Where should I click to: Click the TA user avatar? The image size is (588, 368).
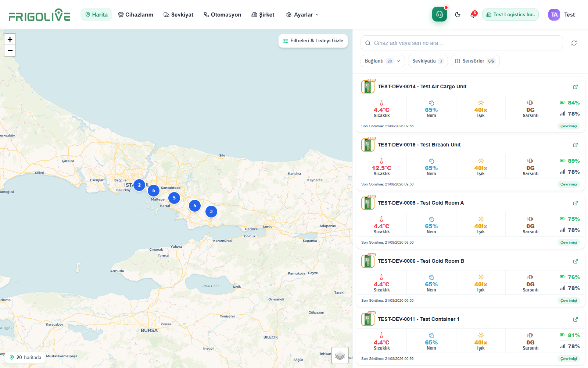point(554,15)
